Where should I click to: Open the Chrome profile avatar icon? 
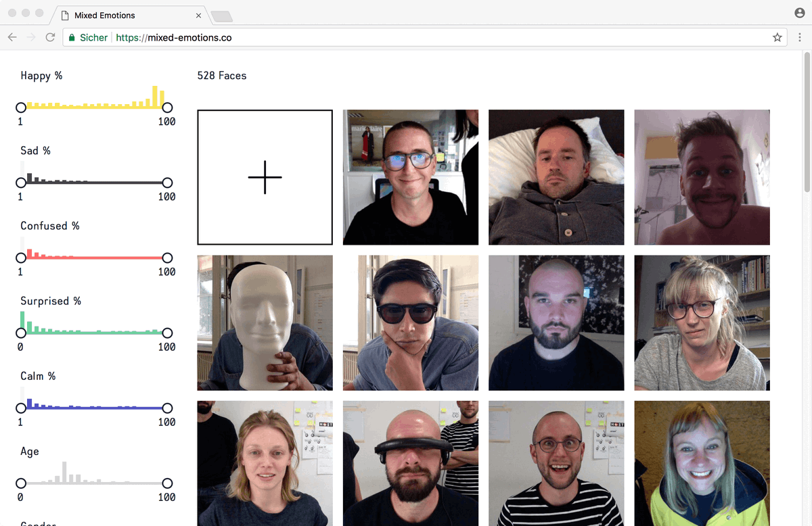point(800,13)
